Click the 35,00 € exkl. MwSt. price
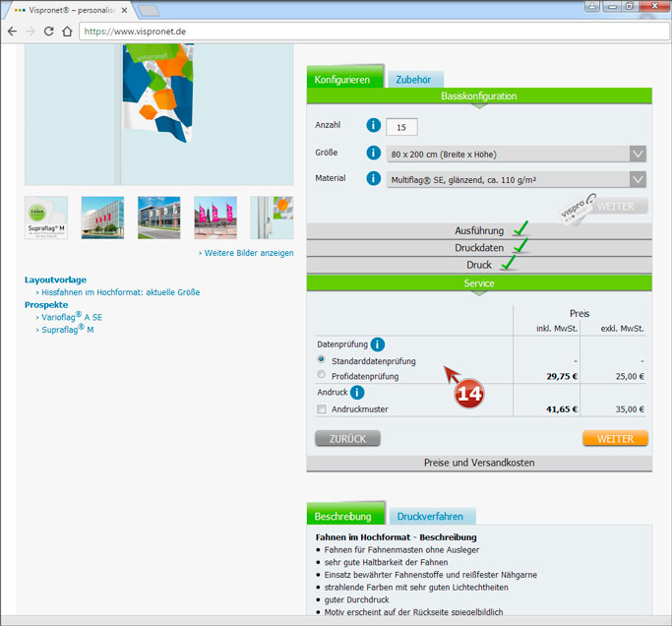The width and height of the screenshot is (672, 626). tap(630, 409)
